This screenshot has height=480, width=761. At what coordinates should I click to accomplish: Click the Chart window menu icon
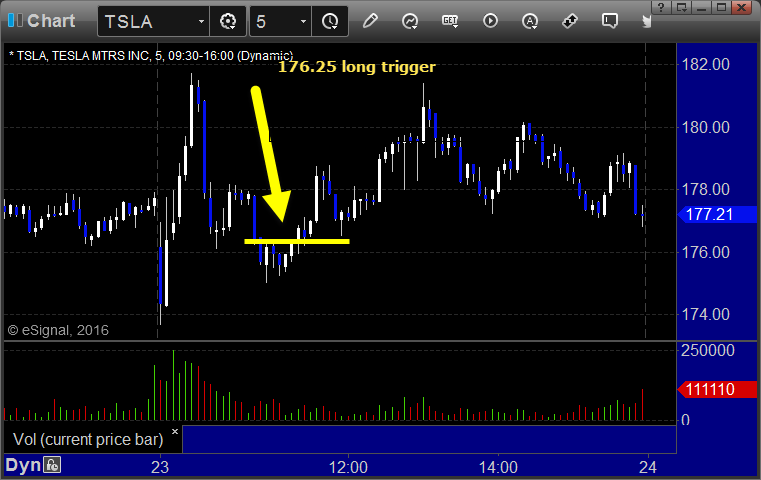15,20
